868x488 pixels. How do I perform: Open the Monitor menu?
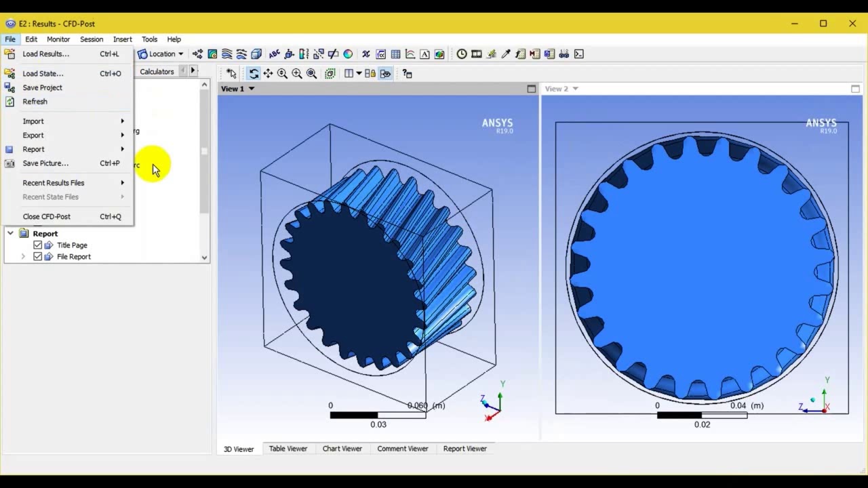click(x=58, y=39)
